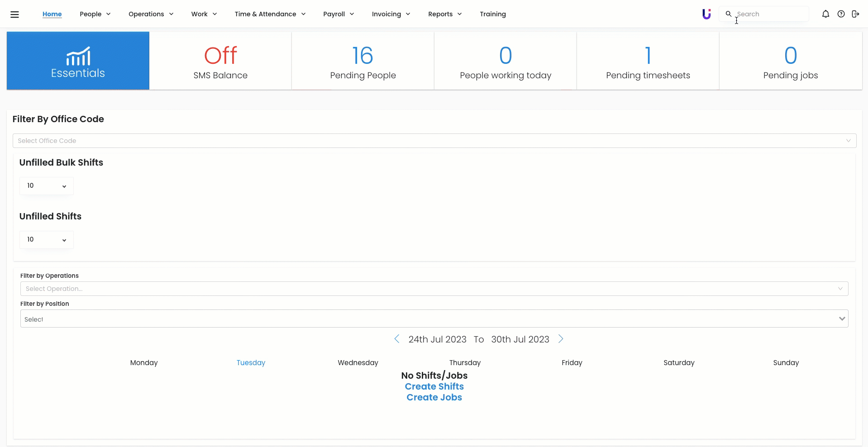Click the purple U logo icon
Viewport: 868px width, 447px height.
tap(706, 14)
